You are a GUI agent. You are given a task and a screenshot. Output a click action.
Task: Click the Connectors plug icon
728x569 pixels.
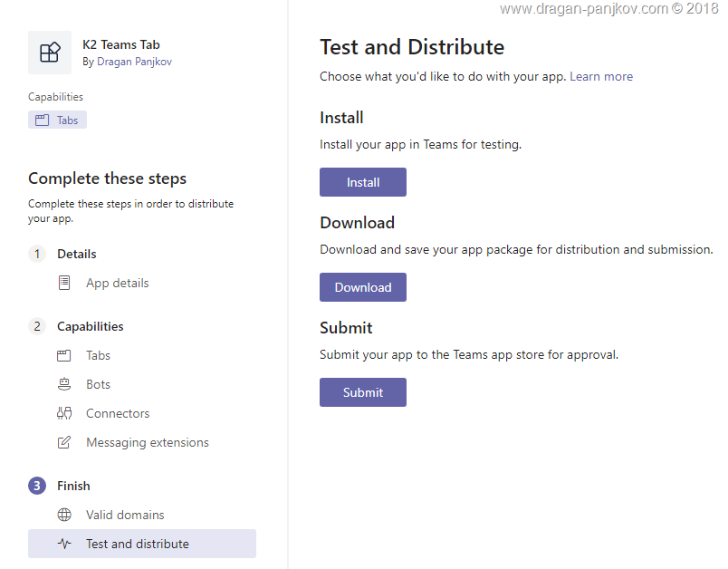[x=64, y=413]
